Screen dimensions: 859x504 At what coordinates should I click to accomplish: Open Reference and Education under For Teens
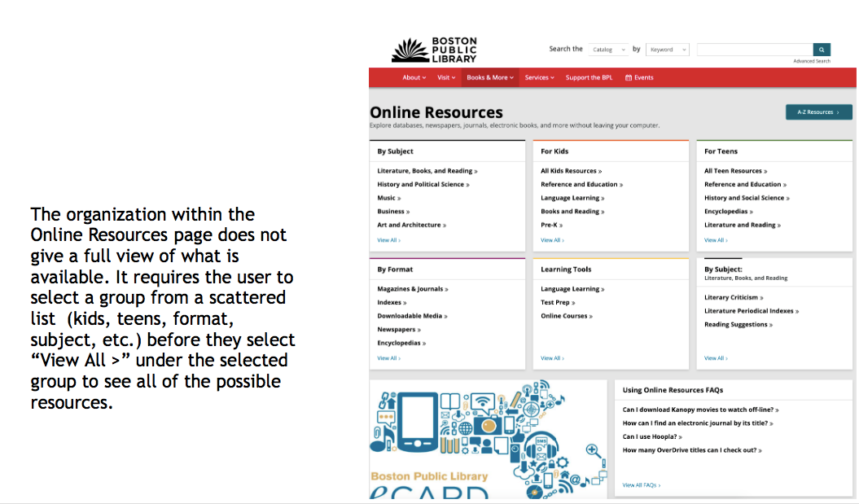click(745, 185)
